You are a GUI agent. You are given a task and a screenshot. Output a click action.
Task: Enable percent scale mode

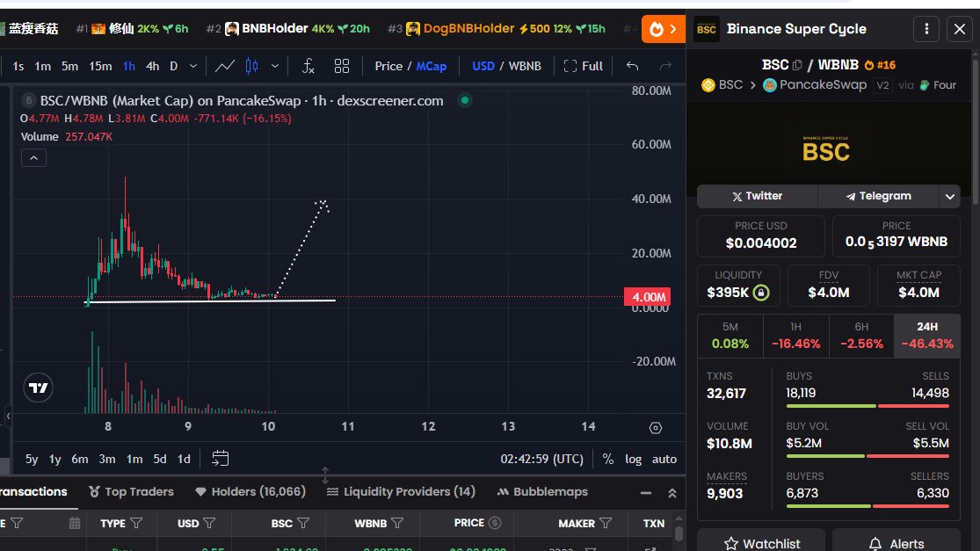606,459
